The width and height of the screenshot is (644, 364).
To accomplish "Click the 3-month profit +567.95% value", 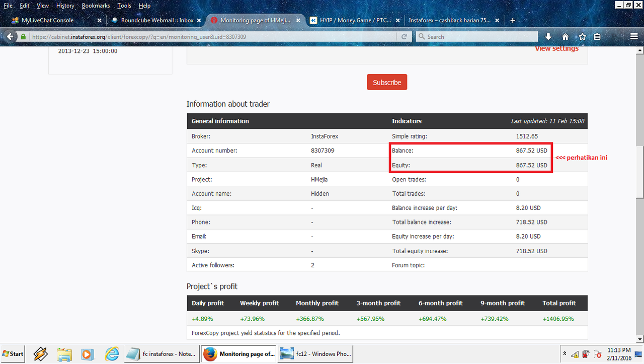I will tap(371, 319).
